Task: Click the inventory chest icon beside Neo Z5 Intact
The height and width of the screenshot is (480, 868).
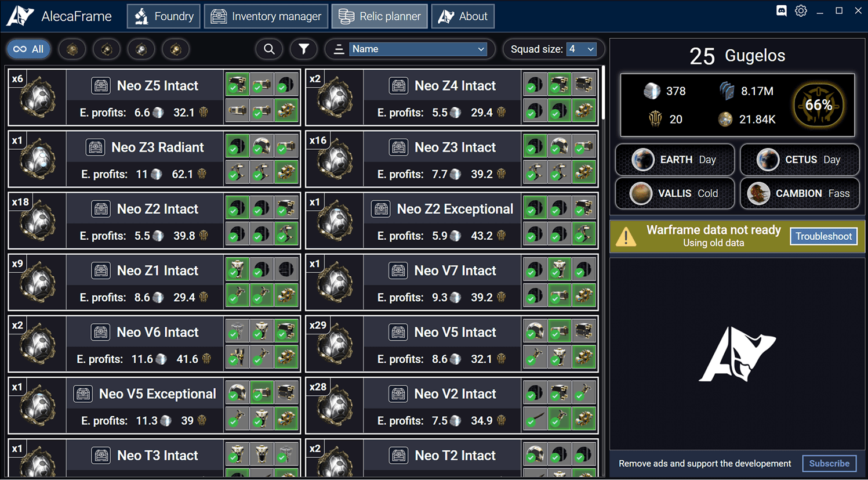Action: [101, 86]
